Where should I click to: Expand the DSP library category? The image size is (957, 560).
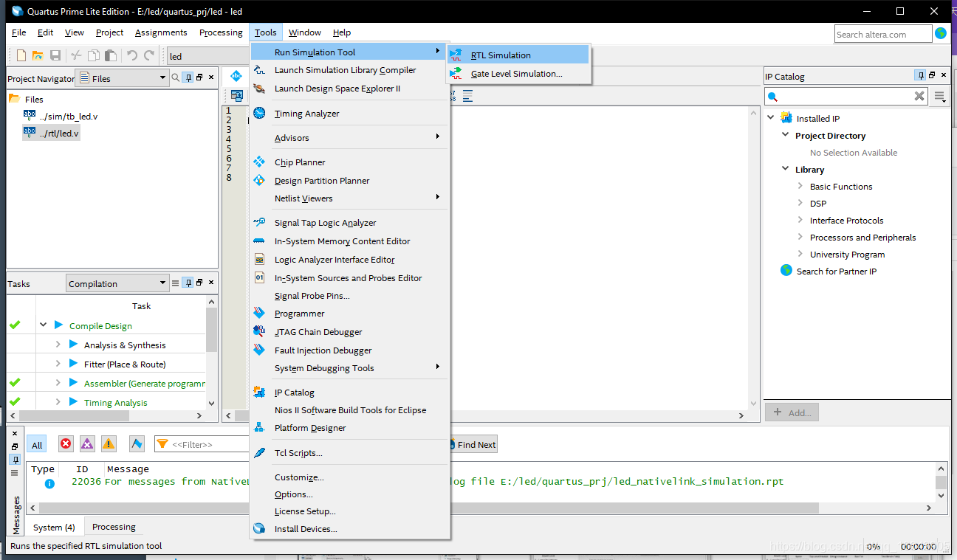[x=800, y=203]
